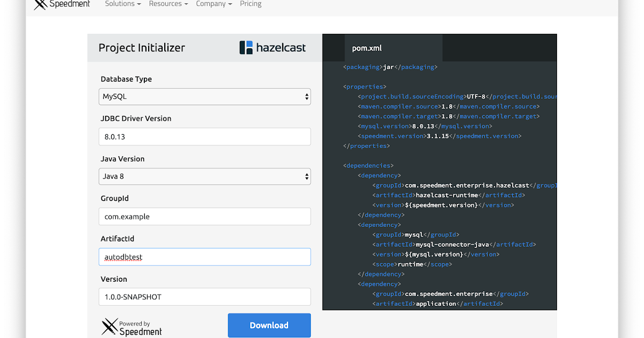The height and width of the screenshot is (338, 644).
Task: Click the mysql.version 8.0.13 line
Action: [425, 126]
